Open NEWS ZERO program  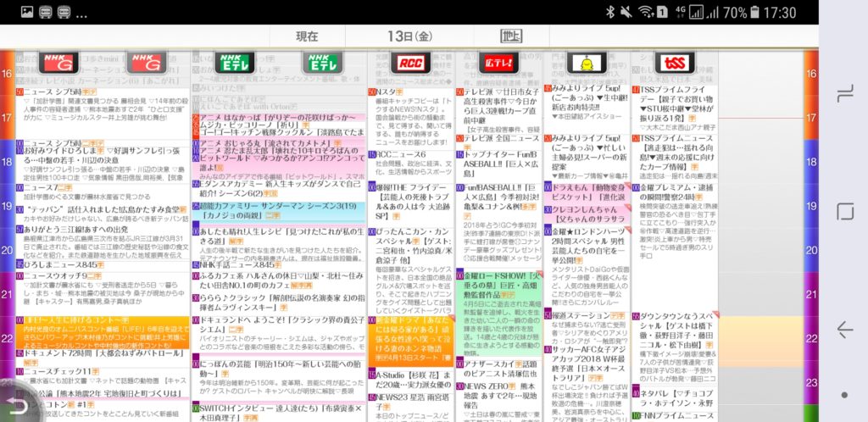498,402
